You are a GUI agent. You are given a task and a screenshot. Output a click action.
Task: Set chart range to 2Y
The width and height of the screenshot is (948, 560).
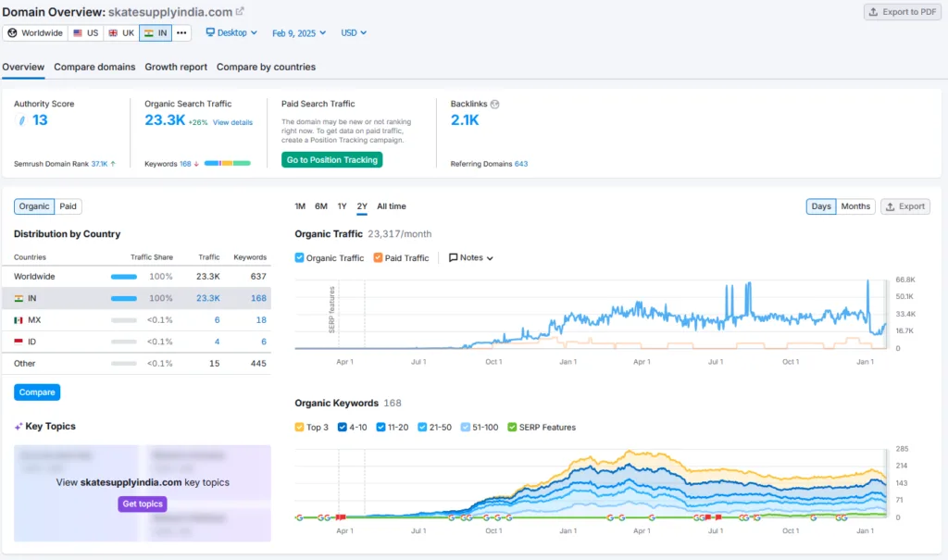tap(362, 206)
